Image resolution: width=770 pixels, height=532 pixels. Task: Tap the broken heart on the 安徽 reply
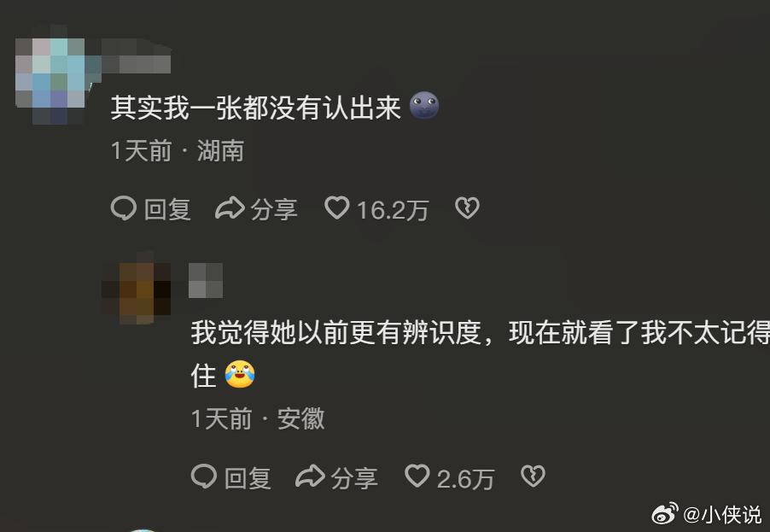coord(533,476)
